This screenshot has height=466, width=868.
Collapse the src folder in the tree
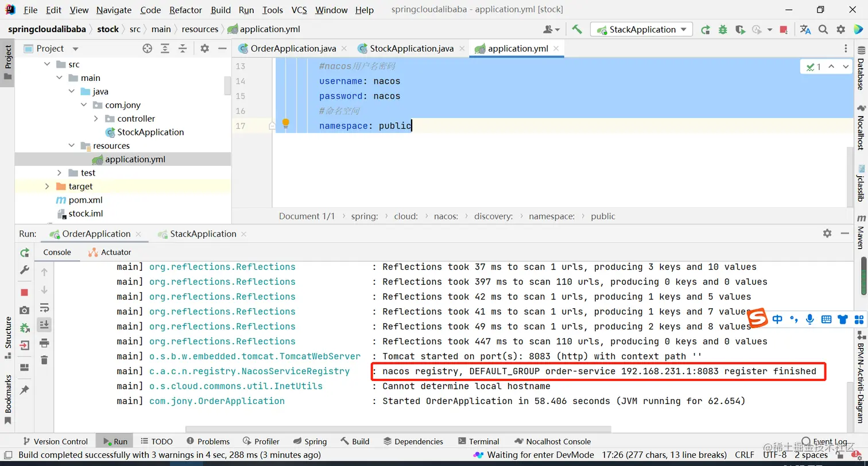click(x=47, y=64)
